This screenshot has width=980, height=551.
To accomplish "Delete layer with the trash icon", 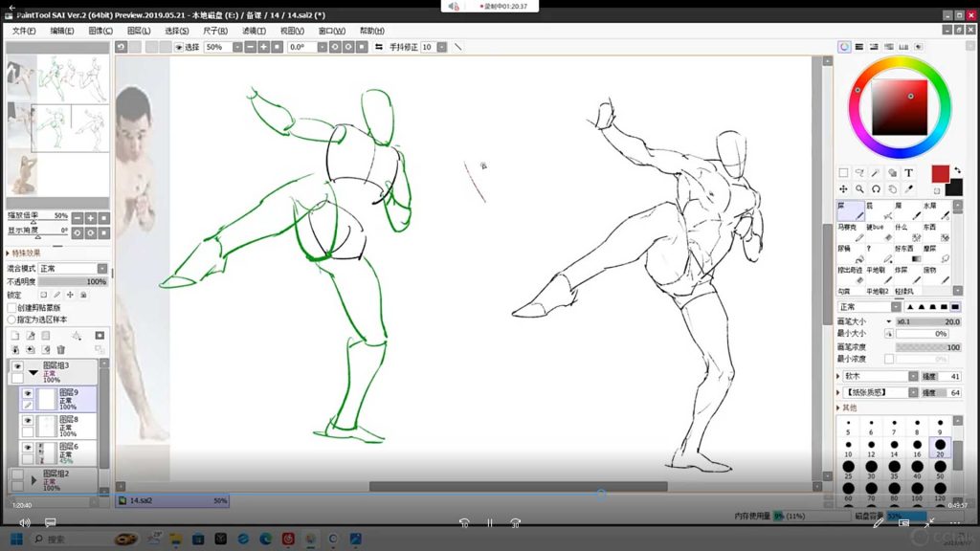I will click(x=60, y=350).
